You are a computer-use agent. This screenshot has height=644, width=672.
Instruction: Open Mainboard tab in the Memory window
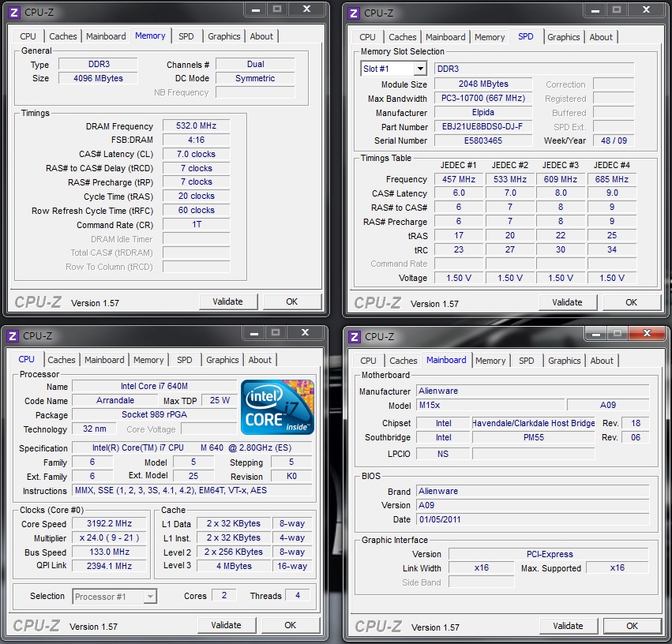click(x=106, y=36)
